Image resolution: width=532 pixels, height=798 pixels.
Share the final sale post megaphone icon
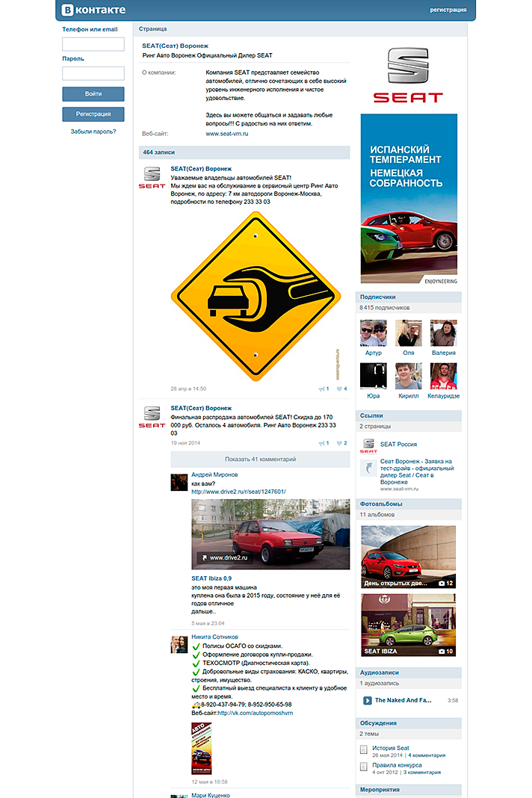click(324, 443)
